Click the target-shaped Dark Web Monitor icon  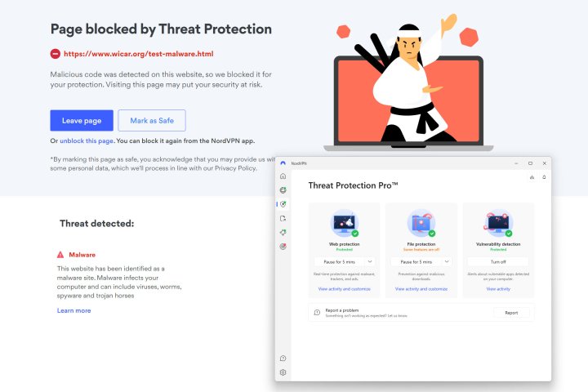click(x=283, y=246)
